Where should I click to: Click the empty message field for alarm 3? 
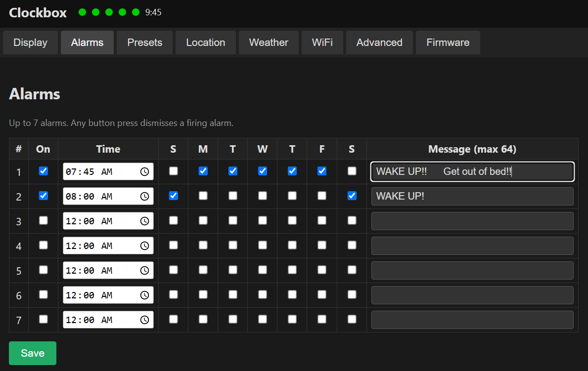pos(472,221)
